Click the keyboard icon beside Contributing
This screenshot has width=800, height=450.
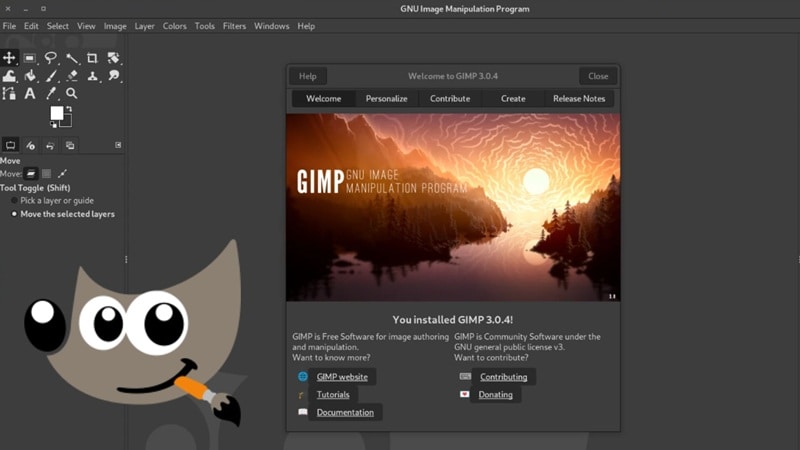point(465,376)
